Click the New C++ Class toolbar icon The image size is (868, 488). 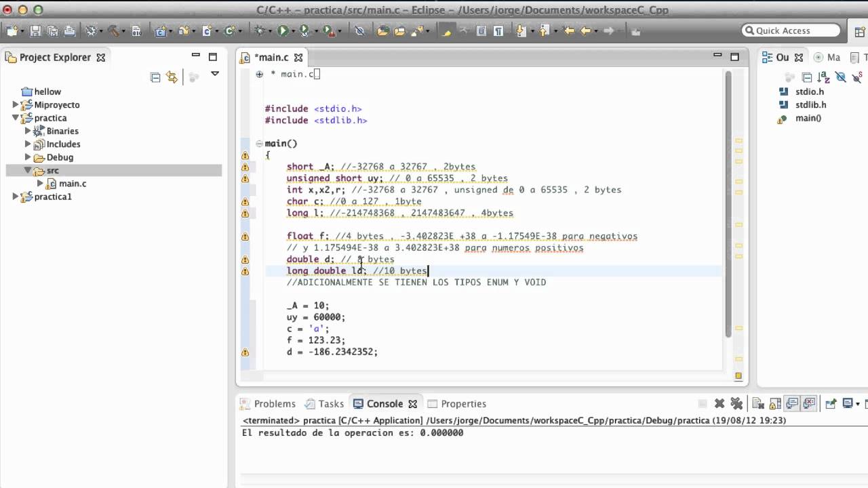pyautogui.click(x=229, y=31)
